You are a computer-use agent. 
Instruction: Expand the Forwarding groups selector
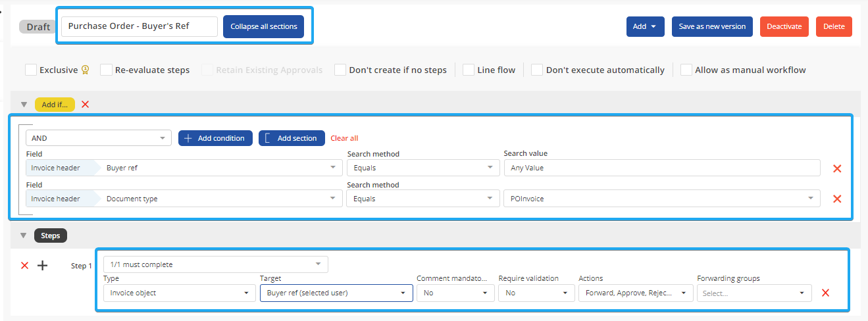[x=753, y=293]
